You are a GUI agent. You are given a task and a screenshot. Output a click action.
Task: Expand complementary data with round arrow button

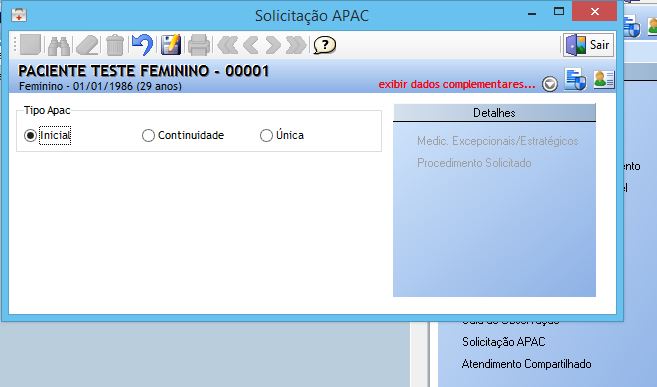pyautogui.click(x=550, y=84)
